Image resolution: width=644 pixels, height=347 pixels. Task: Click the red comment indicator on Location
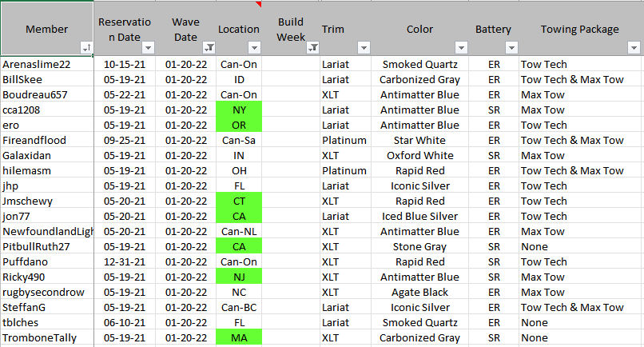pyautogui.click(x=258, y=4)
